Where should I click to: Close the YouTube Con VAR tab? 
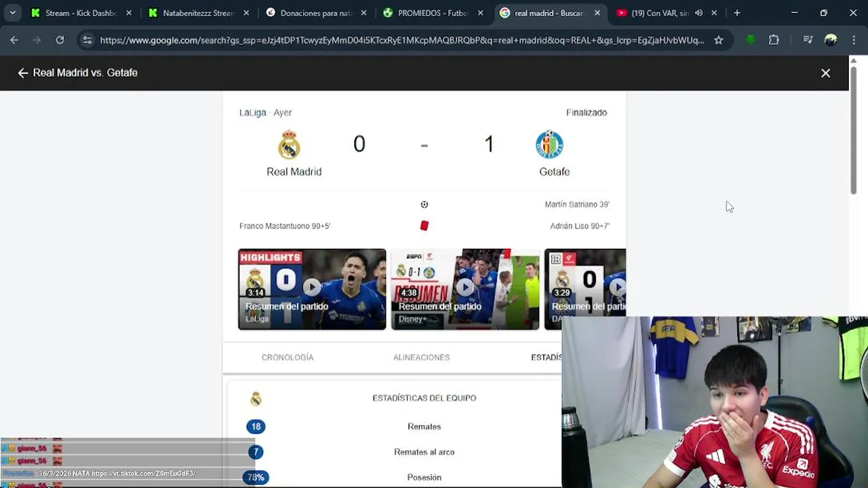point(714,13)
